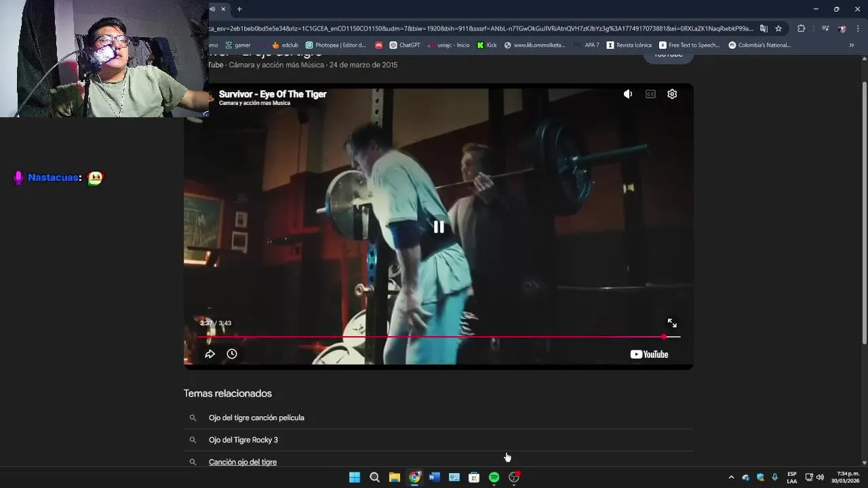The image size is (868, 488).
Task: Open the video settings gear
Action: [672, 94]
